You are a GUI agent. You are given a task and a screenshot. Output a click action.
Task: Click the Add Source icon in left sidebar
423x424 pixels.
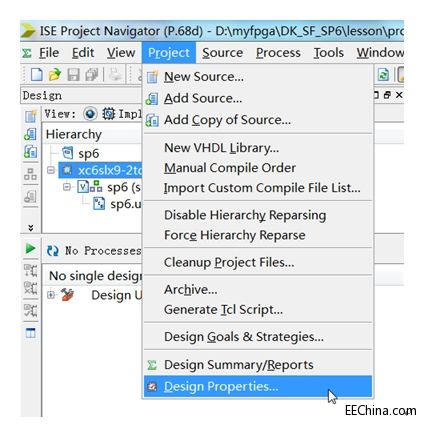(x=30, y=134)
